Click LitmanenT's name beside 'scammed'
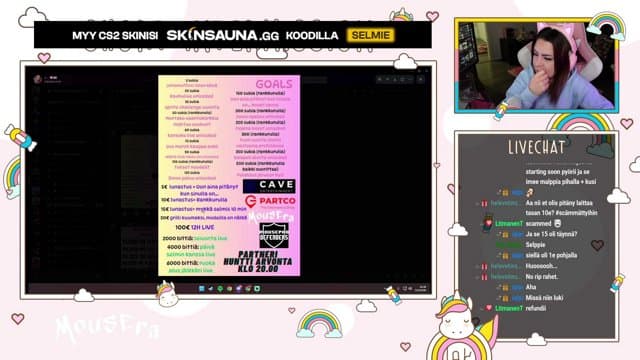 click(509, 224)
